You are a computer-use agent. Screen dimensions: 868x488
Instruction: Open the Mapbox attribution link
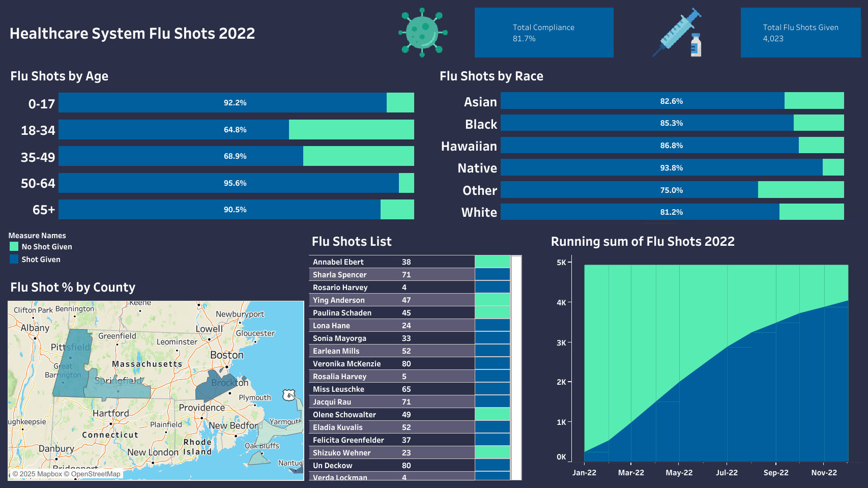pos(37,474)
